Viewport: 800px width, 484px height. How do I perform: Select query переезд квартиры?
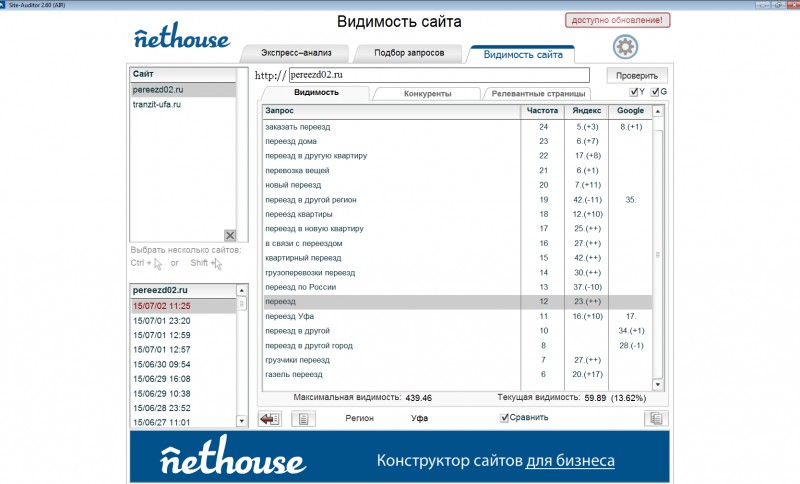(x=458, y=214)
